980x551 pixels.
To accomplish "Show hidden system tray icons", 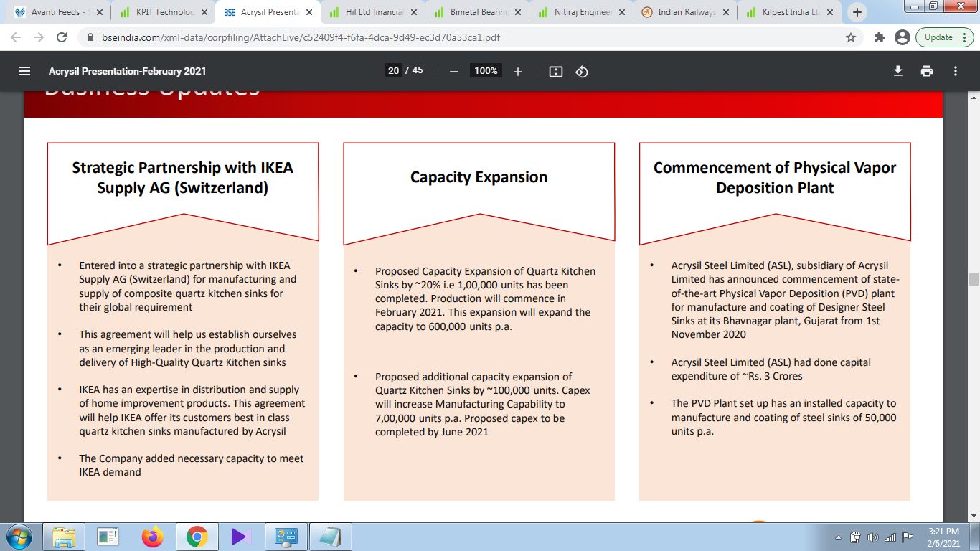I will (x=839, y=537).
